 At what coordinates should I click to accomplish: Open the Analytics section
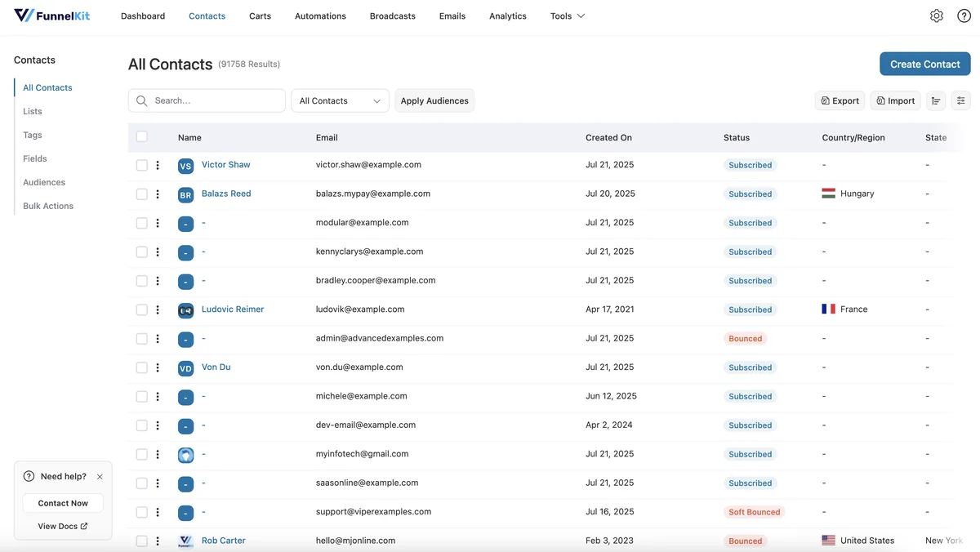[x=508, y=16]
